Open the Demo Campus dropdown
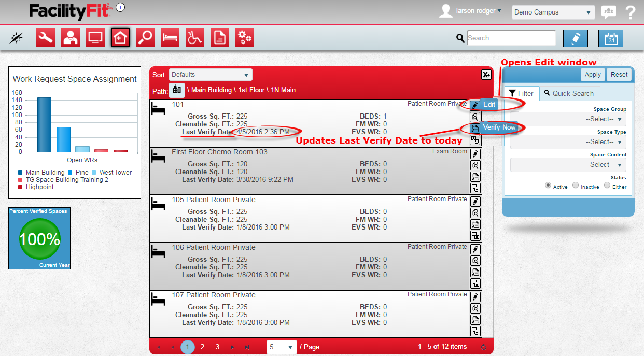Image resolution: width=644 pixels, height=356 pixels. (x=553, y=12)
